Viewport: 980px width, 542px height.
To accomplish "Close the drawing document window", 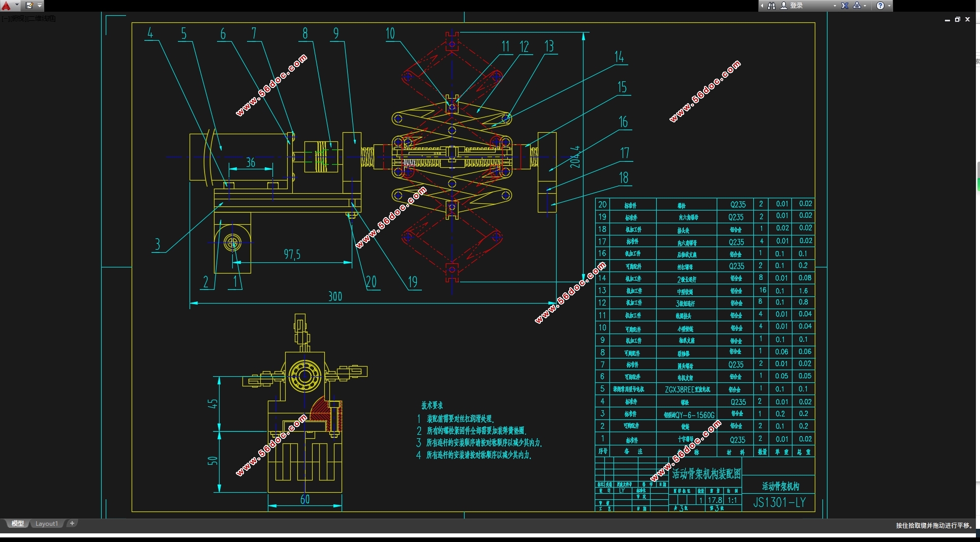I will coord(968,19).
